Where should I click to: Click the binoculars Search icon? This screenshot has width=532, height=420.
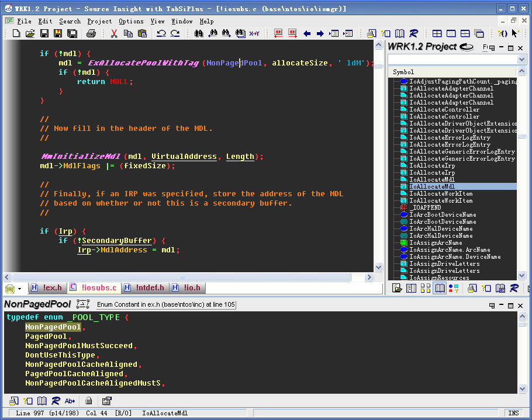click(x=199, y=33)
